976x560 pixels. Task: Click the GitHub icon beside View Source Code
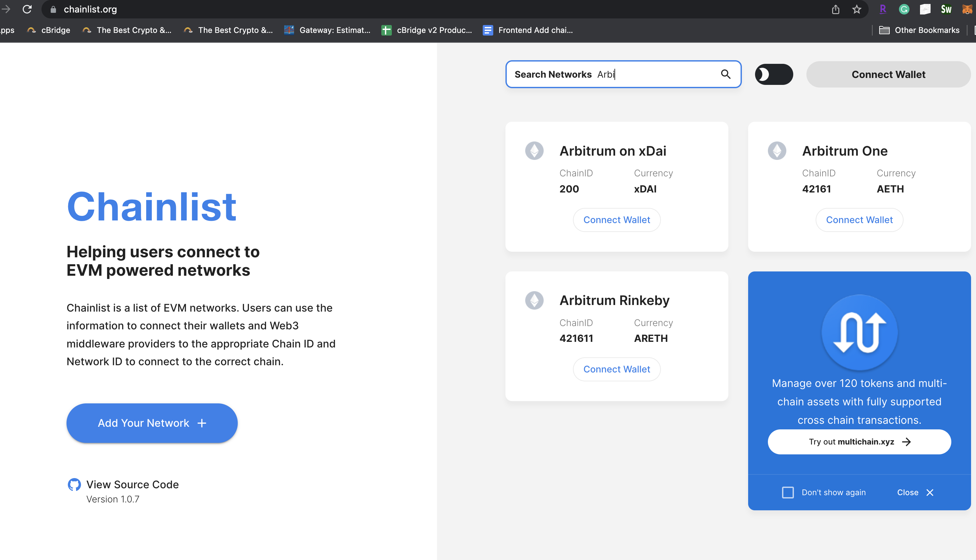(74, 485)
